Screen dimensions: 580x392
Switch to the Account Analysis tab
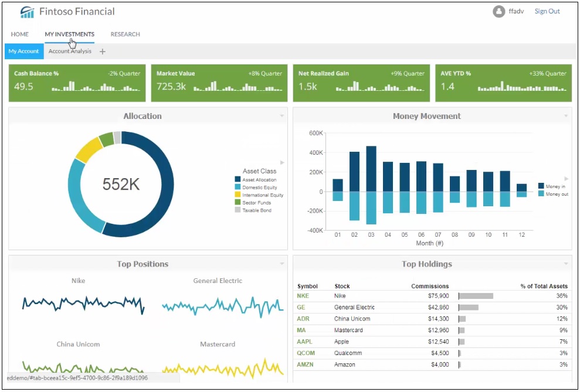tap(70, 52)
